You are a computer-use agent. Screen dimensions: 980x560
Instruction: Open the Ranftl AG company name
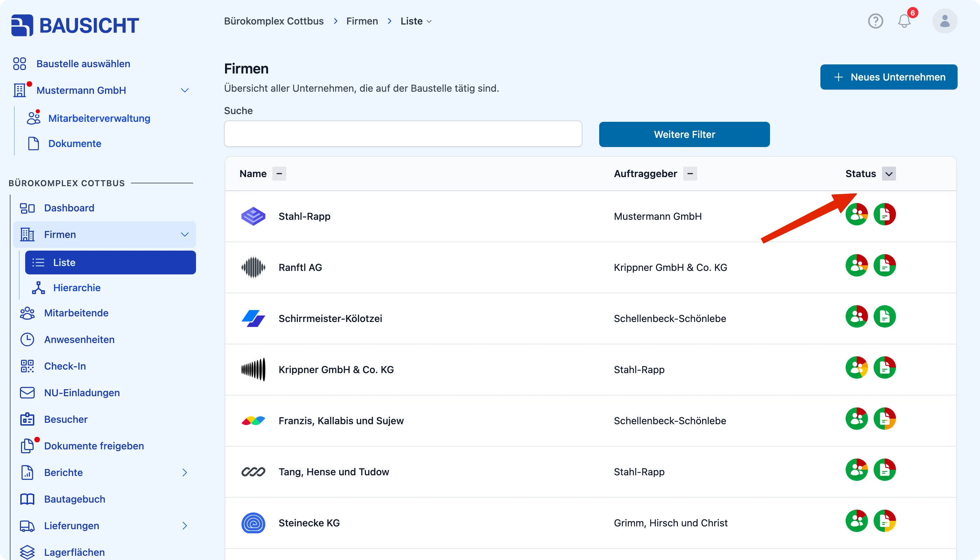[x=300, y=268]
